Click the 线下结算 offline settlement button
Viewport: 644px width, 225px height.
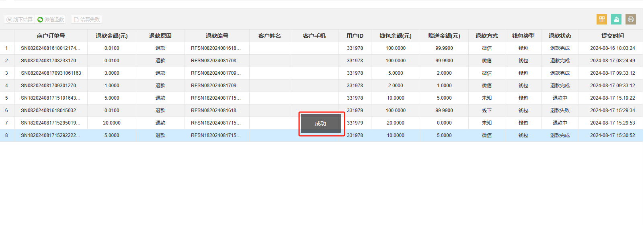(x=19, y=19)
